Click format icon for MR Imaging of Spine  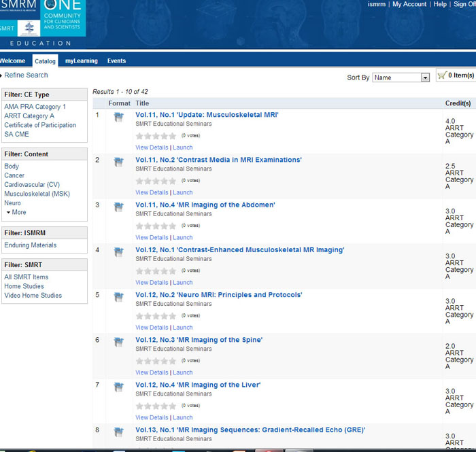tap(119, 341)
